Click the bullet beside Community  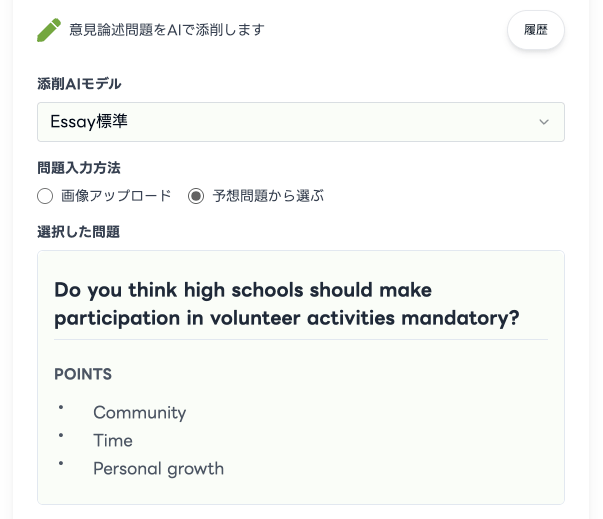[61, 408]
